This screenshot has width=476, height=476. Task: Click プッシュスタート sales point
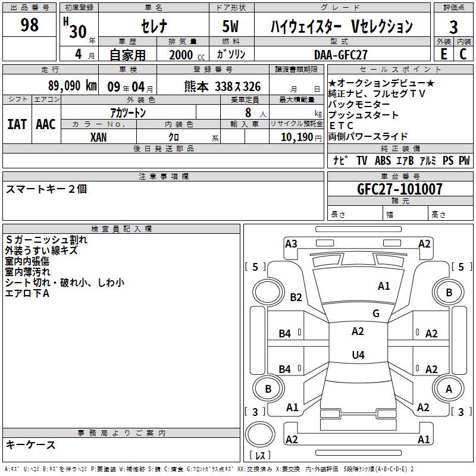364,115
